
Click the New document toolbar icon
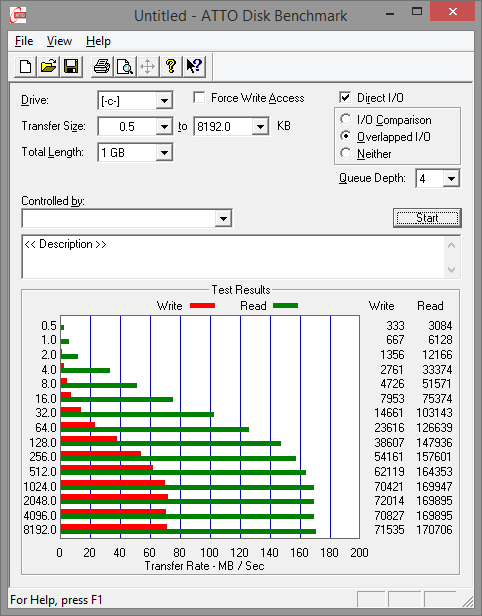click(26, 66)
